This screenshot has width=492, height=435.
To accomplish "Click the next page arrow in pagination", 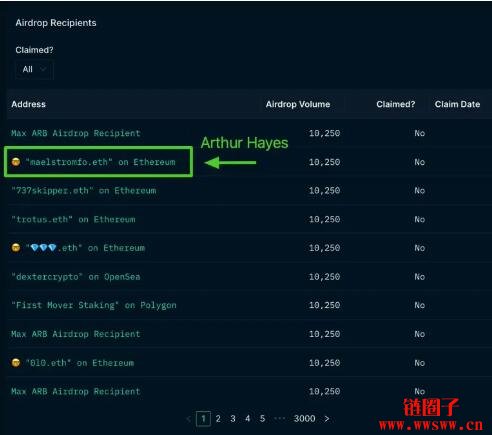I will tap(327, 419).
